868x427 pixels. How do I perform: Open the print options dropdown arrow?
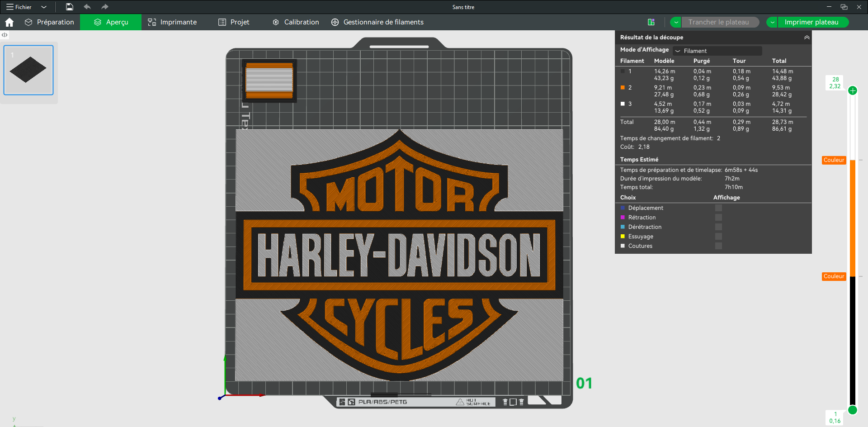click(772, 22)
